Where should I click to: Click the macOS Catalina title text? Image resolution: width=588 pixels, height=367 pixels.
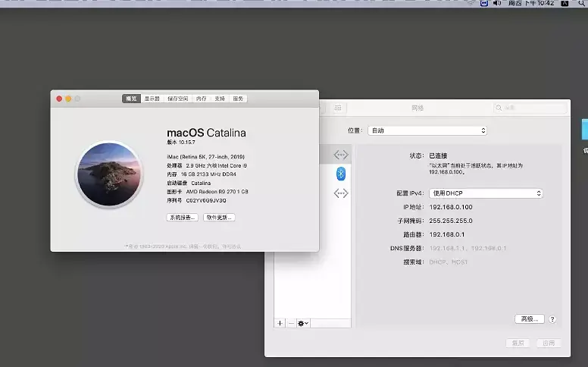[206, 133]
